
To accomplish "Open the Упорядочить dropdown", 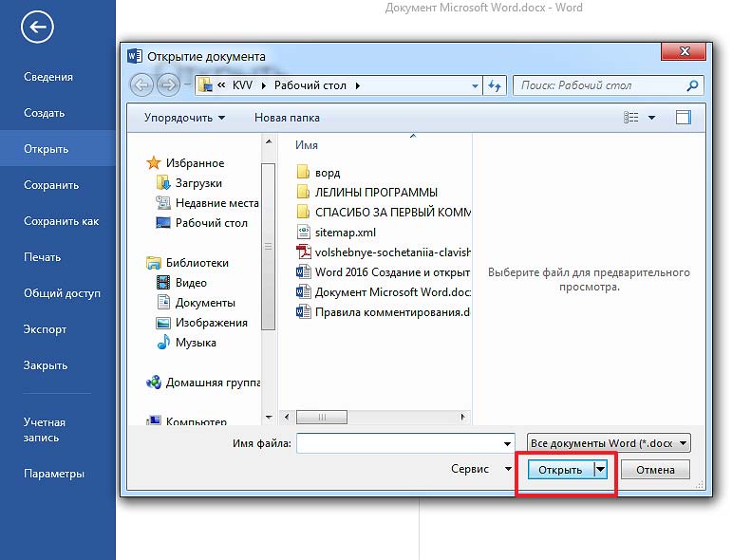I will tap(184, 118).
